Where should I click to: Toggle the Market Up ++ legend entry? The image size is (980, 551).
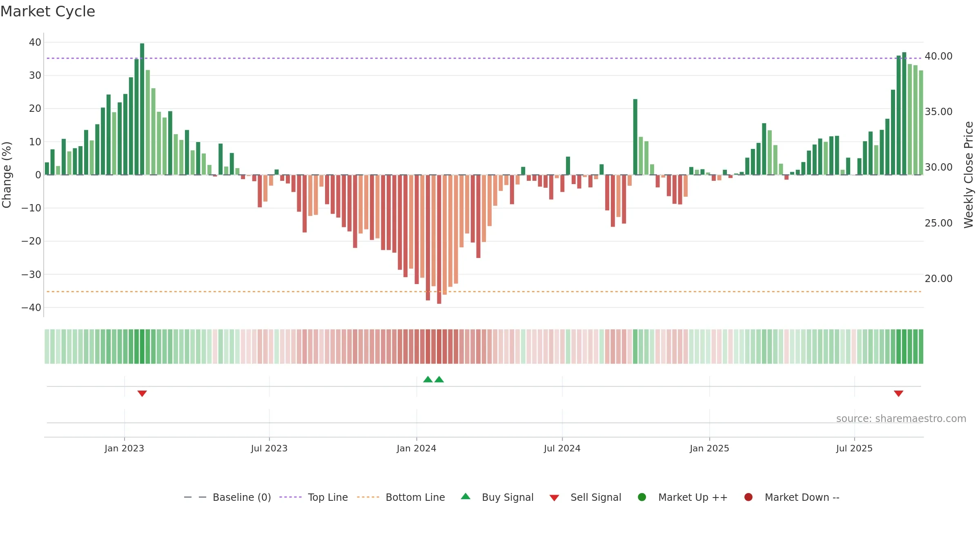point(682,497)
